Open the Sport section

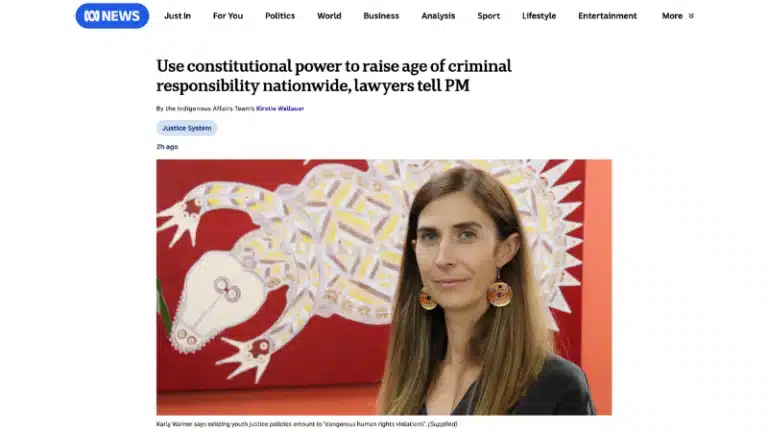[488, 16]
